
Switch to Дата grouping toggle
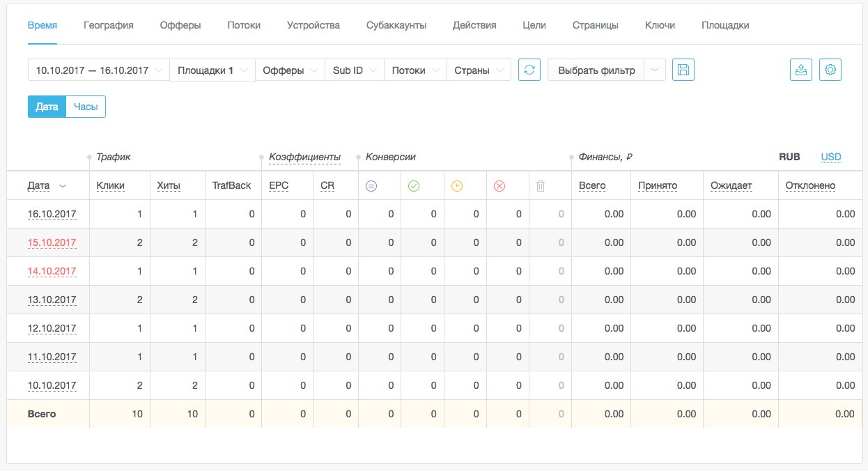47,107
